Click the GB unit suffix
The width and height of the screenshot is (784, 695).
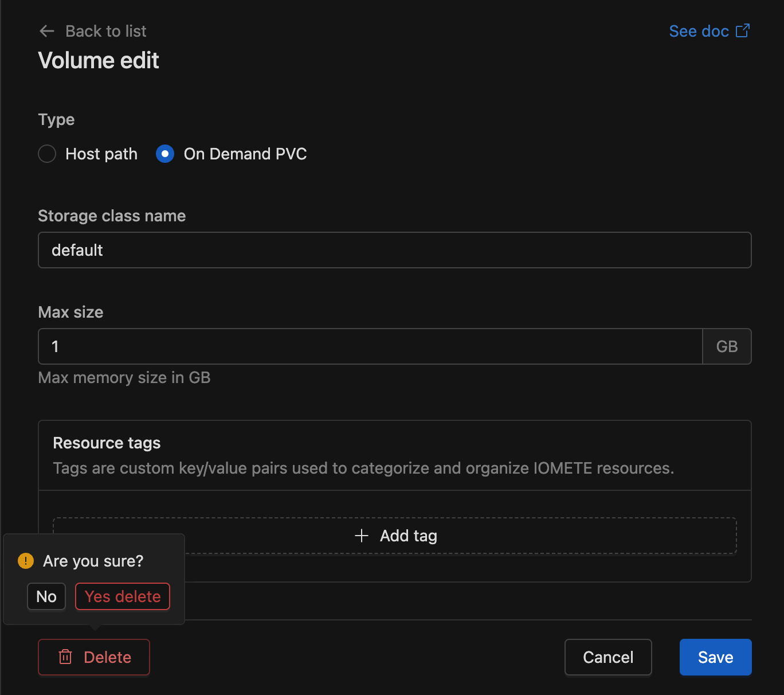(x=727, y=346)
